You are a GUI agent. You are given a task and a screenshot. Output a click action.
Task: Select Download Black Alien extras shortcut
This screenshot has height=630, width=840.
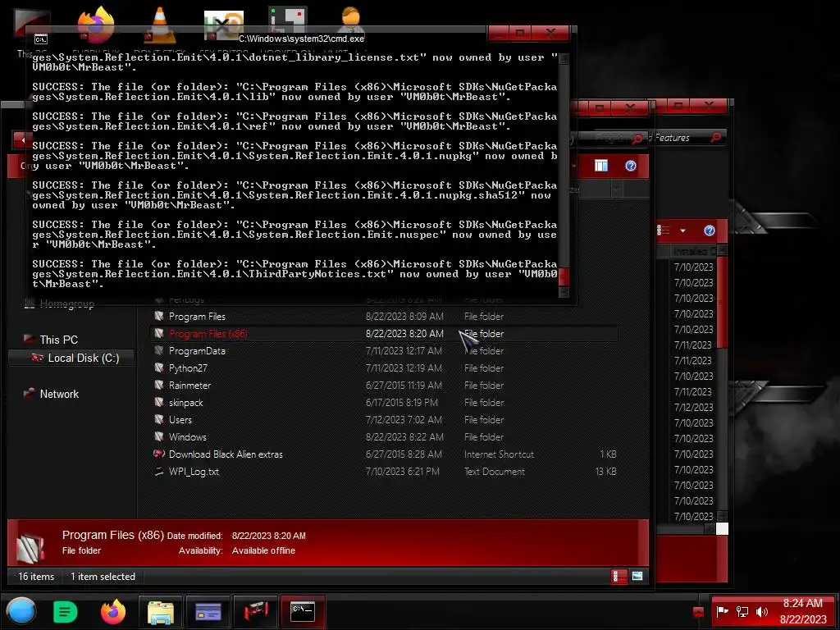tap(384, 454)
